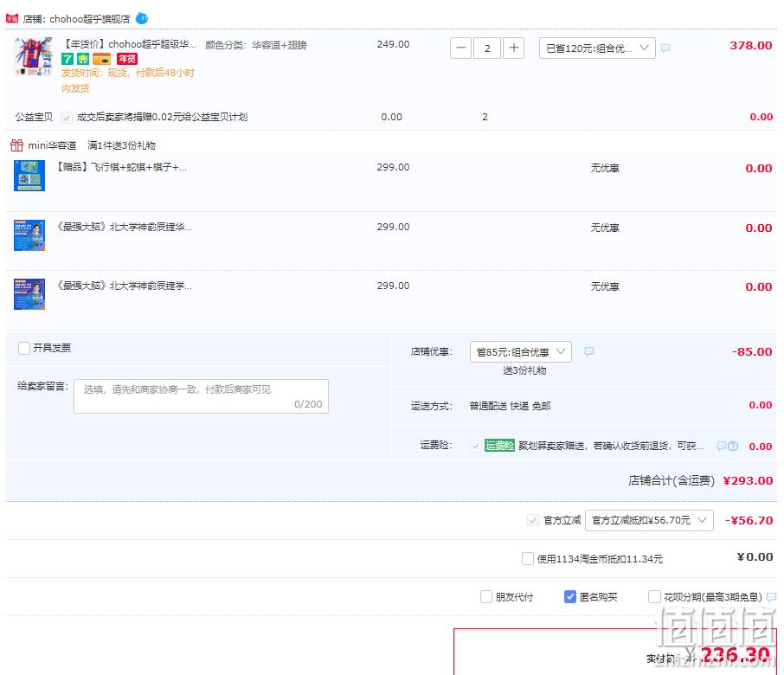Click the quantity input field showing 2
This screenshot has width=784, height=675.
point(487,48)
